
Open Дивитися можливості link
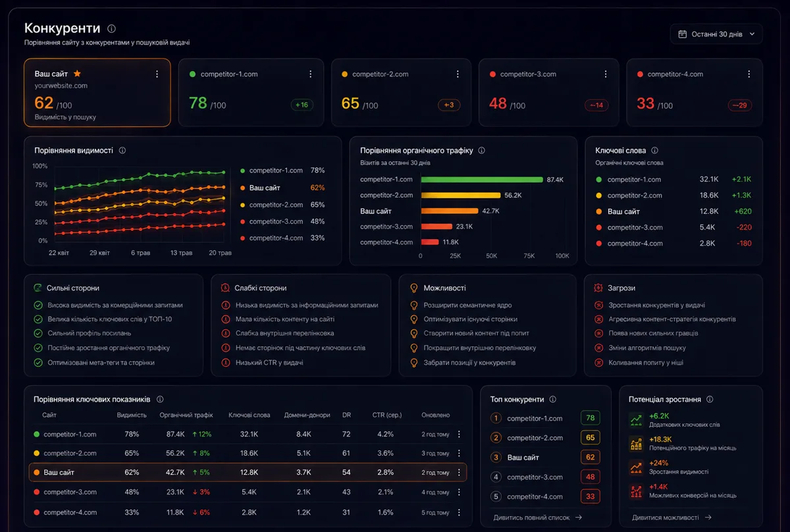(x=672, y=518)
